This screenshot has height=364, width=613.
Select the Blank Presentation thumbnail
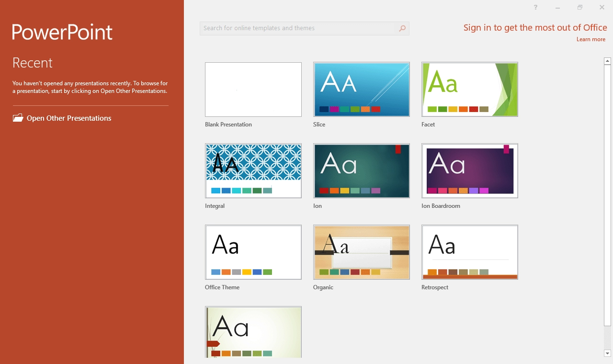point(253,90)
